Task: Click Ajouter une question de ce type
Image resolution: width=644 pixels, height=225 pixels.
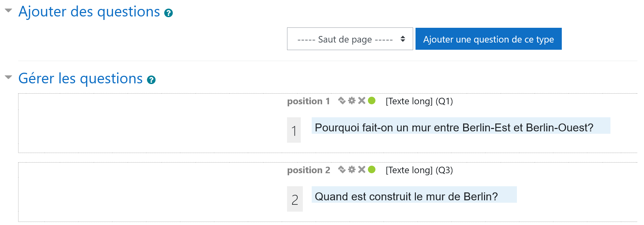Action: pos(488,39)
